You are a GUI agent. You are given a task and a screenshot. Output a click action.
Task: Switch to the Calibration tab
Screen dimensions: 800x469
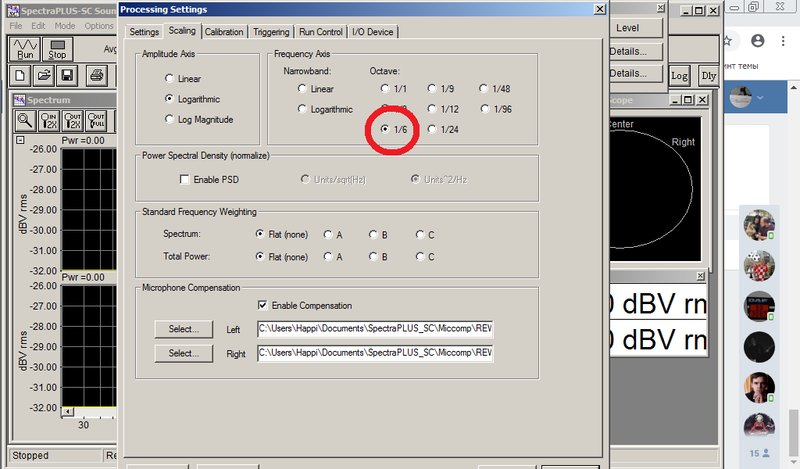point(223,32)
